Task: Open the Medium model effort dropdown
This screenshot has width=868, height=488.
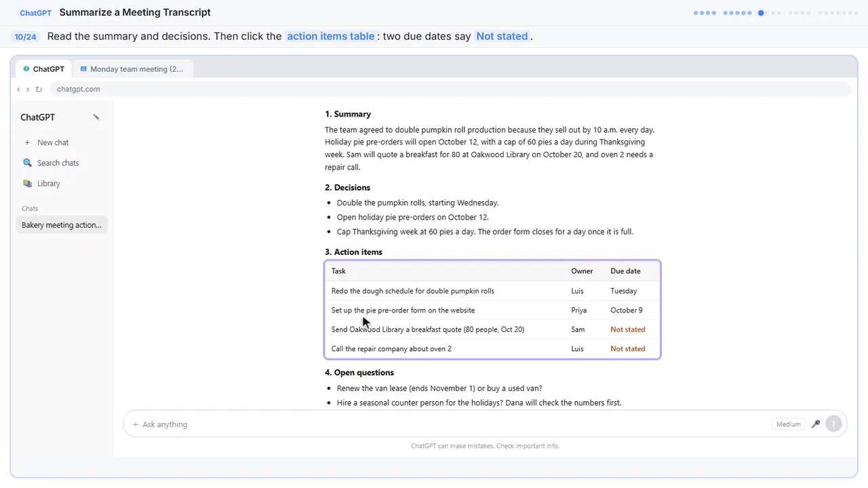Action: pyautogui.click(x=788, y=424)
